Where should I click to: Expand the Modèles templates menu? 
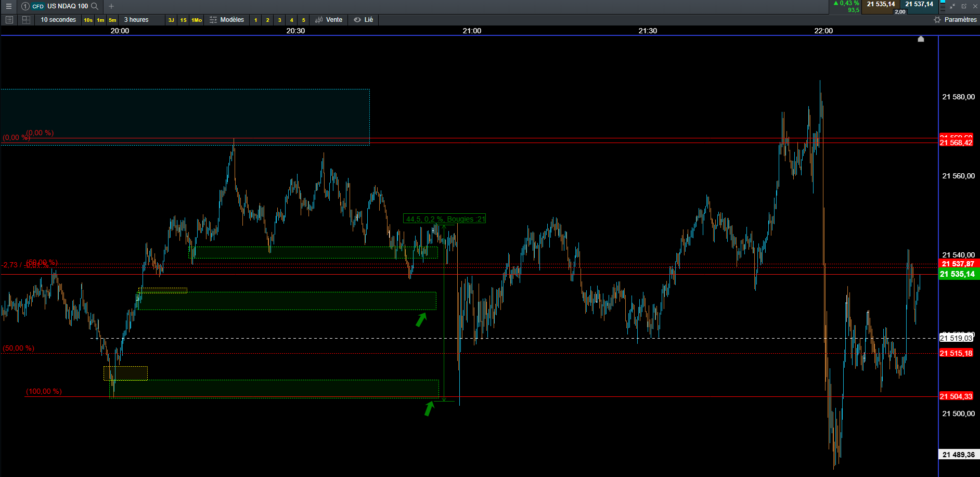point(227,20)
